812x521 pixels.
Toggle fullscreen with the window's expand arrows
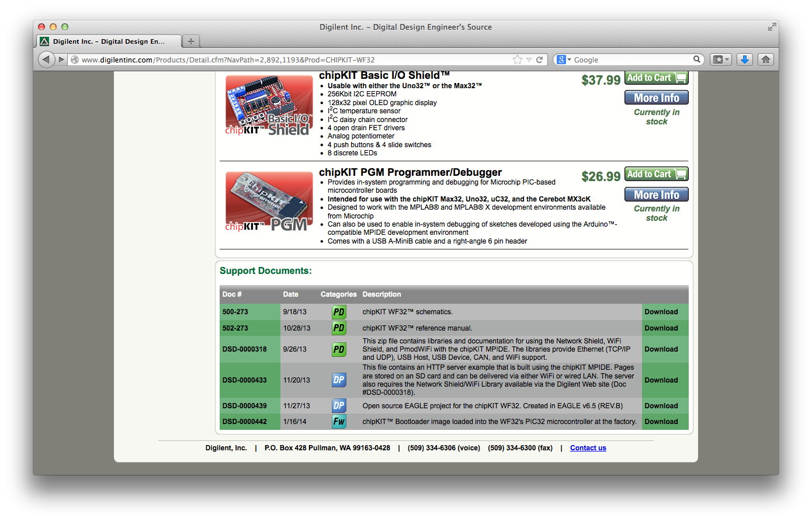coord(772,27)
